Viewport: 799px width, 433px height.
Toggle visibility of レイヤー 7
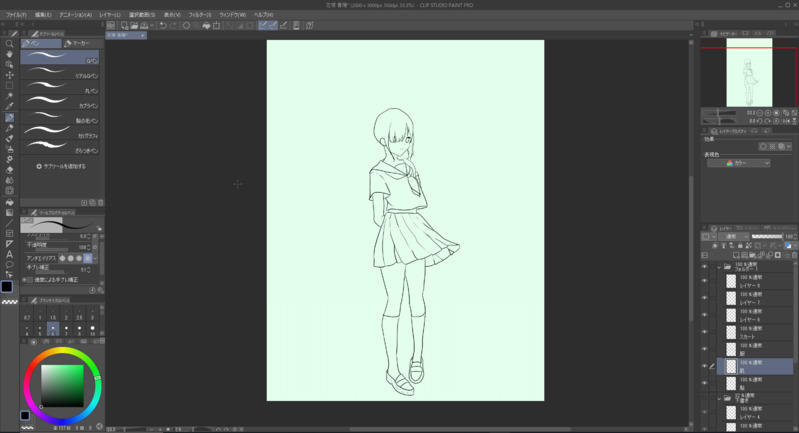click(704, 298)
